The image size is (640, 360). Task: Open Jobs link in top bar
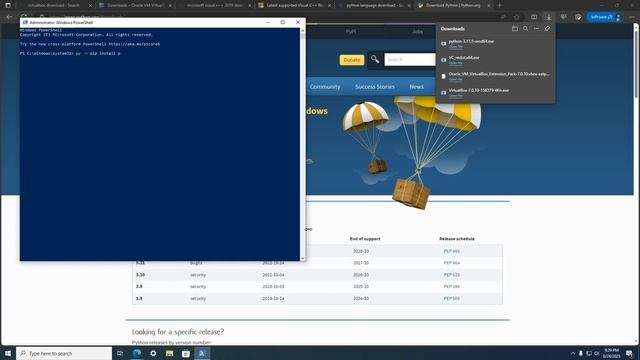(x=417, y=31)
